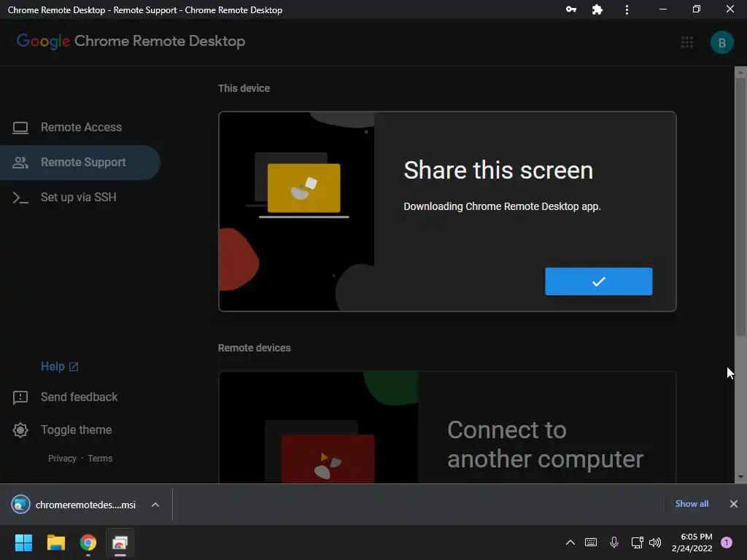Open the Terms link
This screenshot has height=560, width=747.
point(100,459)
